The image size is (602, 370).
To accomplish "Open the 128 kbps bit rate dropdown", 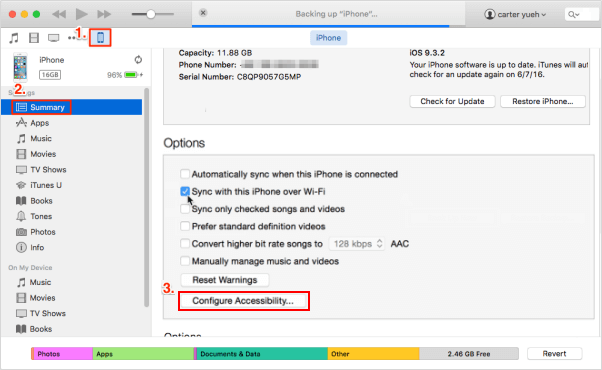I will coord(357,244).
